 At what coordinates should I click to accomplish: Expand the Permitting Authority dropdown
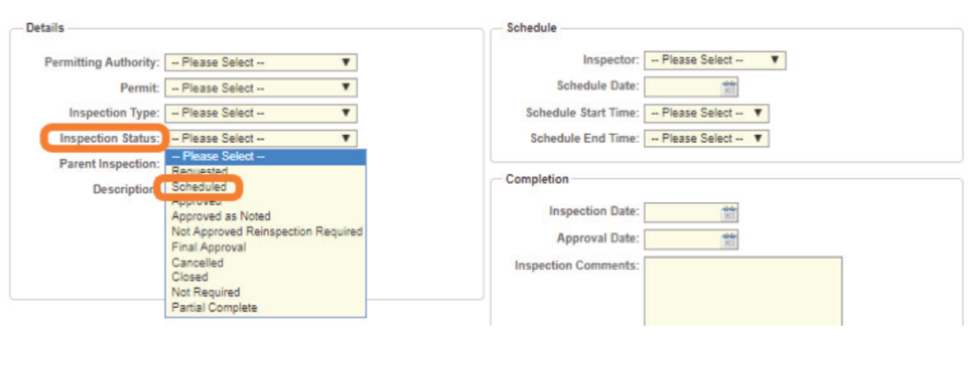[x=261, y=62]
